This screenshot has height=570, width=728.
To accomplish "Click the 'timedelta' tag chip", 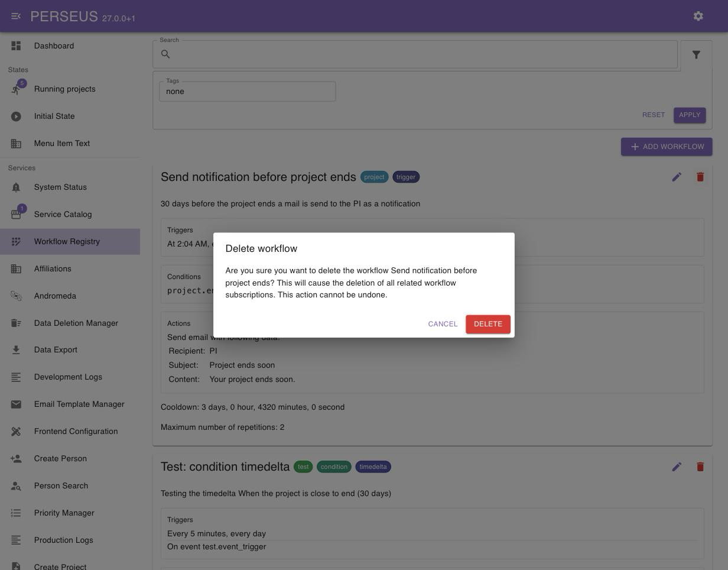I will coord(373,467).
